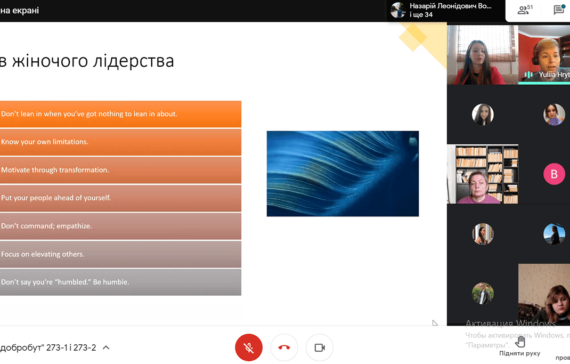Open the participants list icon
The height and width of the screenshot is (364, 570).
(525, 9)
